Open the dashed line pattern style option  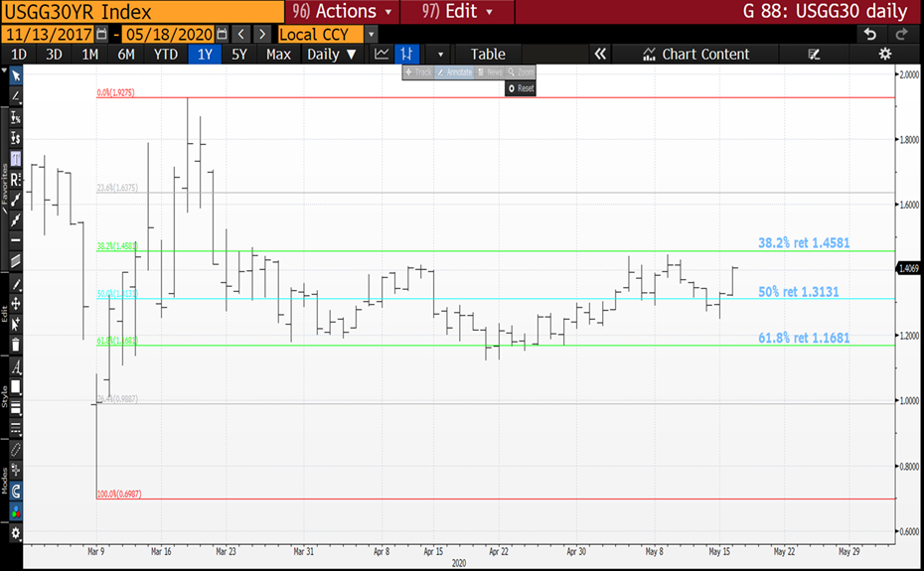point(16,428)
